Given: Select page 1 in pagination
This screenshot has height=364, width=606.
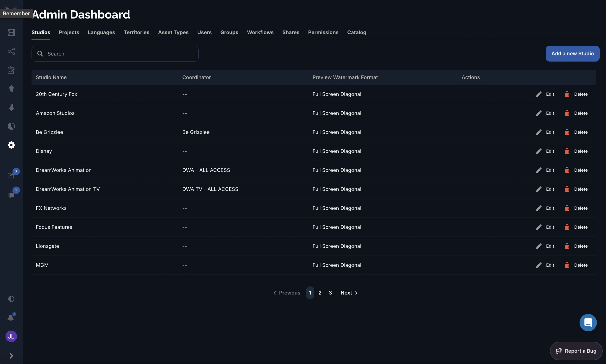Looking at the screenshot, I should point(310,293).
